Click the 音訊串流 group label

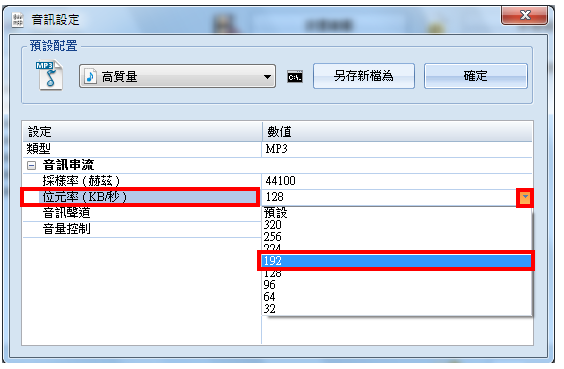tap(68, 165)
